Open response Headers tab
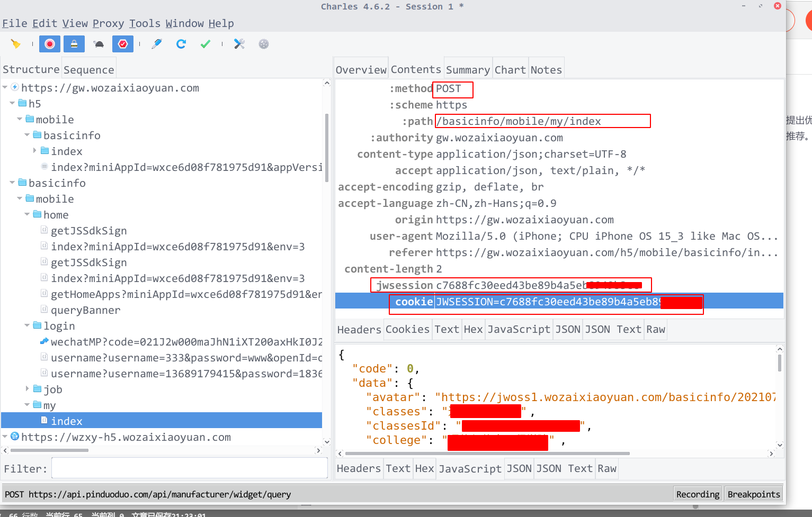 (x=359, y=468)
